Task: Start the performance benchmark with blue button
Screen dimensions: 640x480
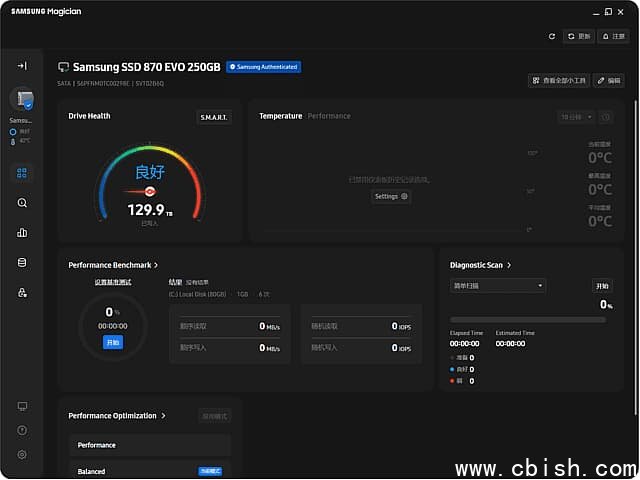Action: tap(113, 342)
